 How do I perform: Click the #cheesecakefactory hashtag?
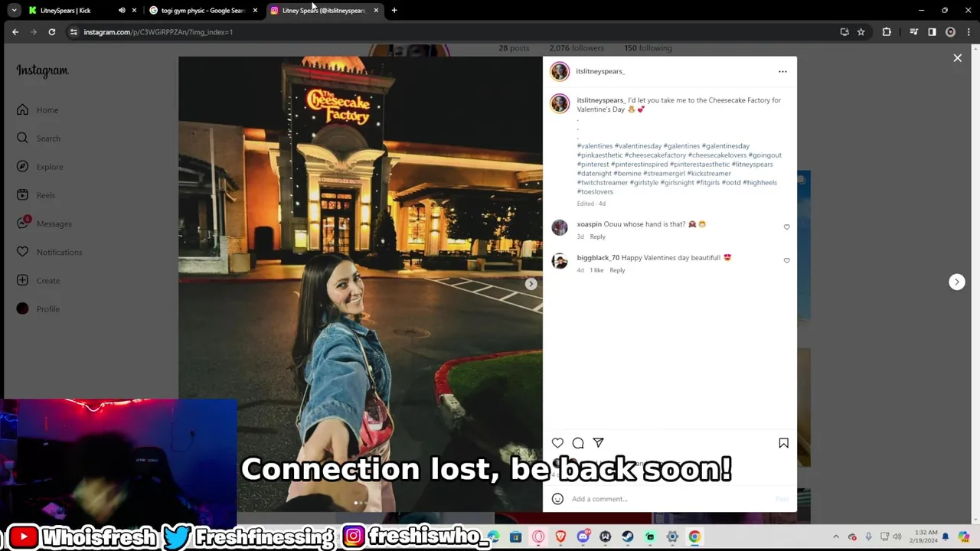tap(655, 155)
